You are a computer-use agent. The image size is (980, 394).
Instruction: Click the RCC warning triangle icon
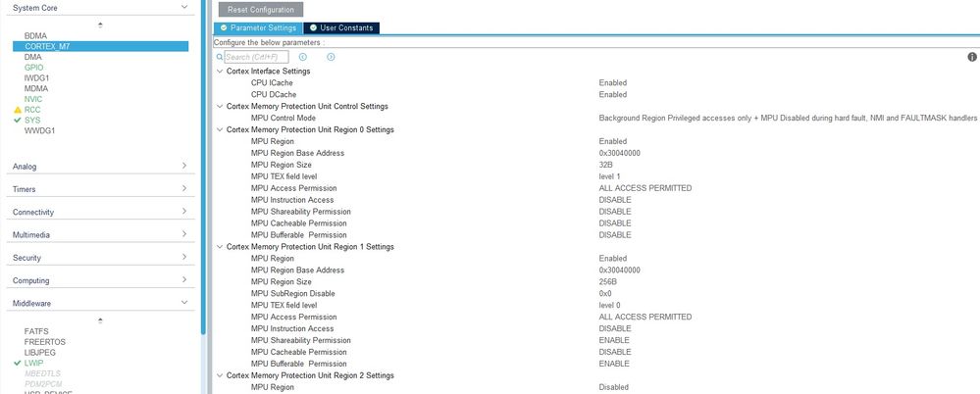point(18,109)
